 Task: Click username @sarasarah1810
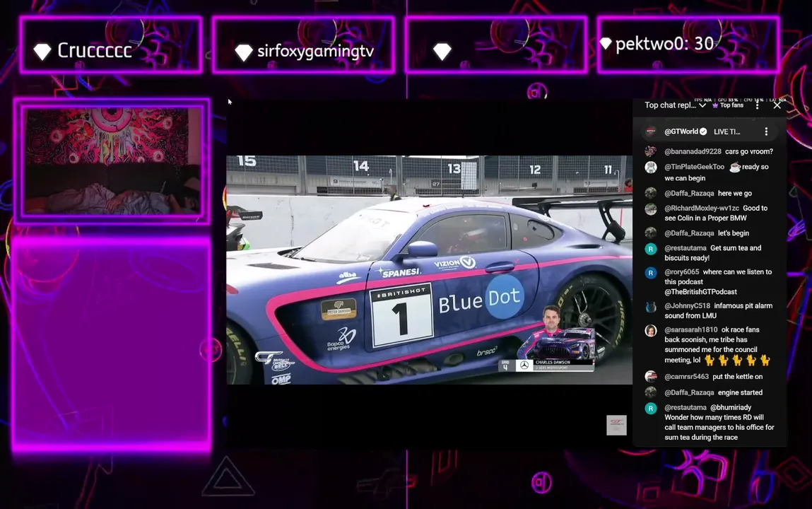click(x=691, y=330)
